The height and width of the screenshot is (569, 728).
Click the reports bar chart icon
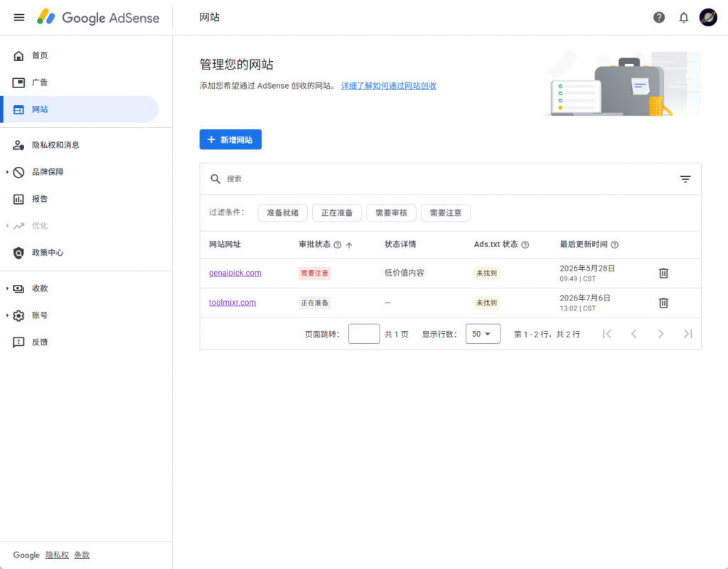[18, 199]
